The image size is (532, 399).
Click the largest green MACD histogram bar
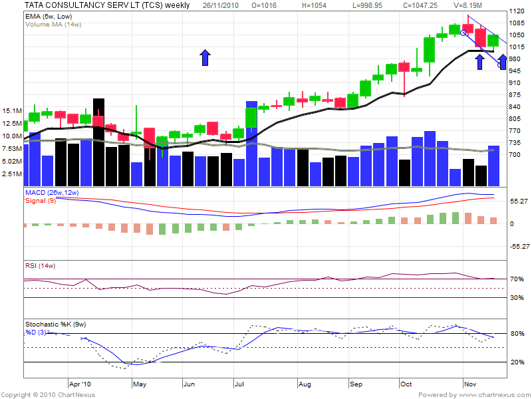click(456, 217)
